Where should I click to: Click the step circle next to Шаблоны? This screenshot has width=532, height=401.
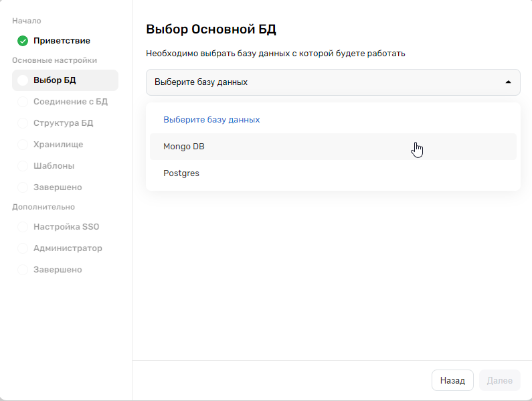(23, 166)
